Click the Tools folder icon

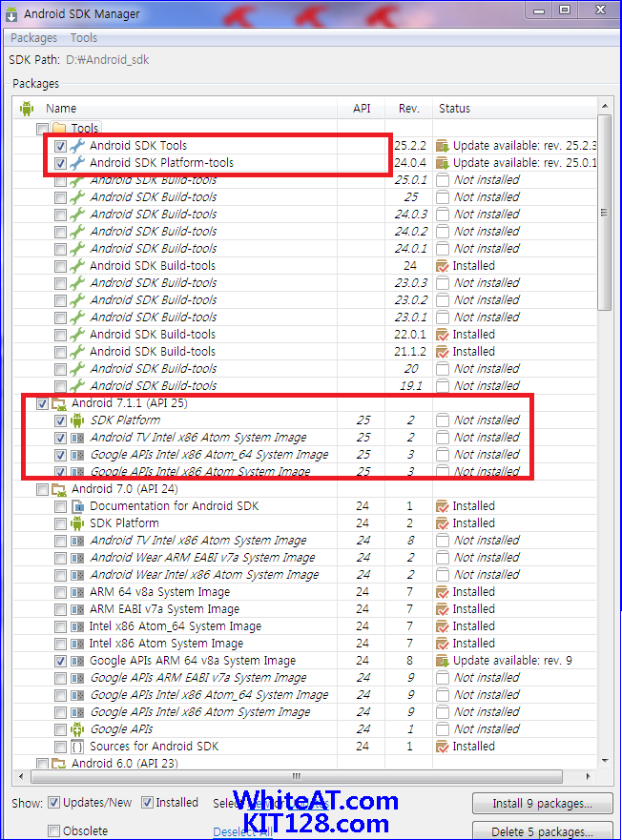coord(59,129)
